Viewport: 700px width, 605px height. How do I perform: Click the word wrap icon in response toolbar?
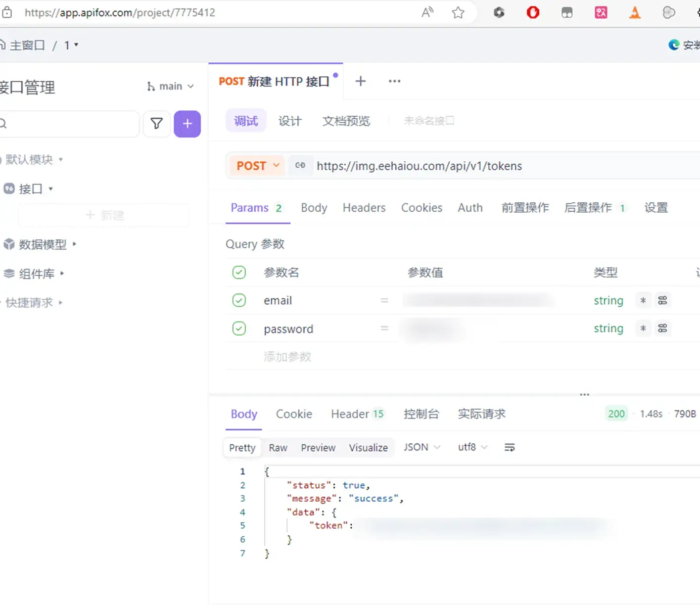click(x=509, y=448)
